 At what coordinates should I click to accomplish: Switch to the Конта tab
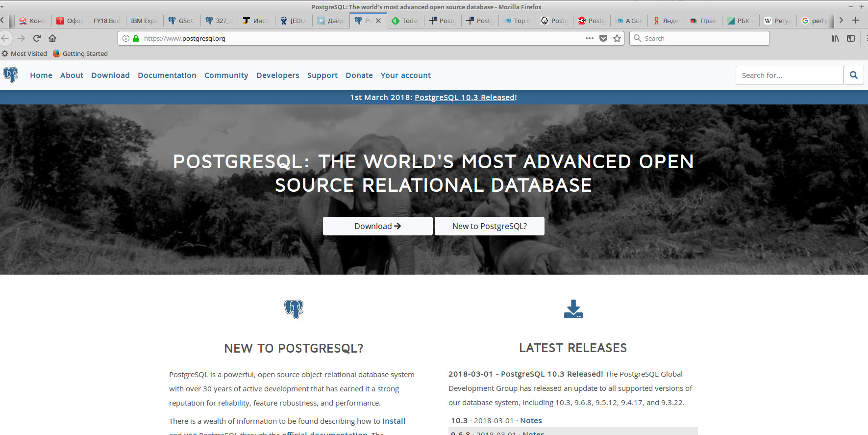point(33,21)
